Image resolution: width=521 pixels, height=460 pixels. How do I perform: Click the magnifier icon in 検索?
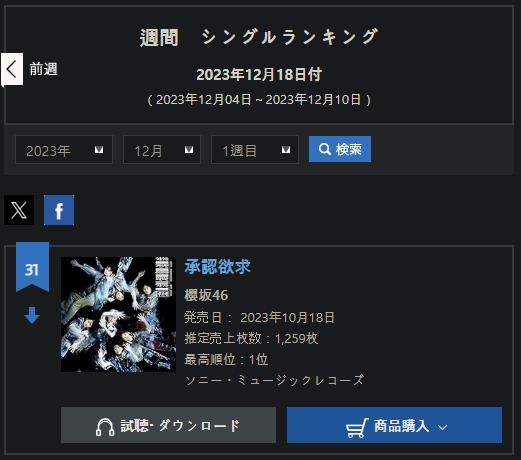324,149
